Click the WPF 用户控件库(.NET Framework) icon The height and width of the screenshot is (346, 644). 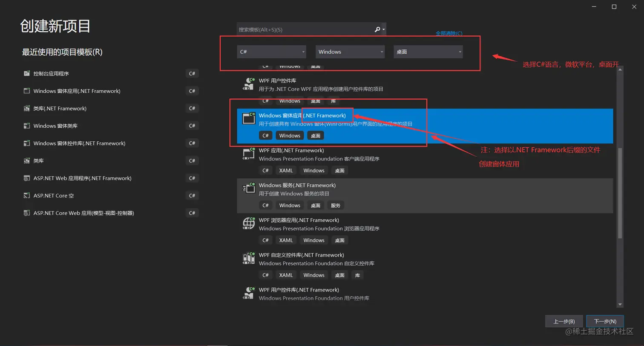(x=249, y=293)
